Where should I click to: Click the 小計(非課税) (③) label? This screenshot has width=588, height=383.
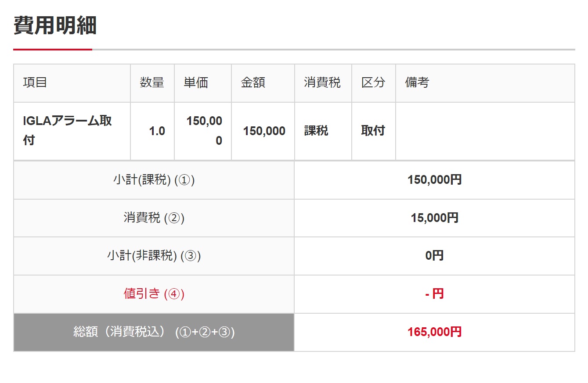154,256
